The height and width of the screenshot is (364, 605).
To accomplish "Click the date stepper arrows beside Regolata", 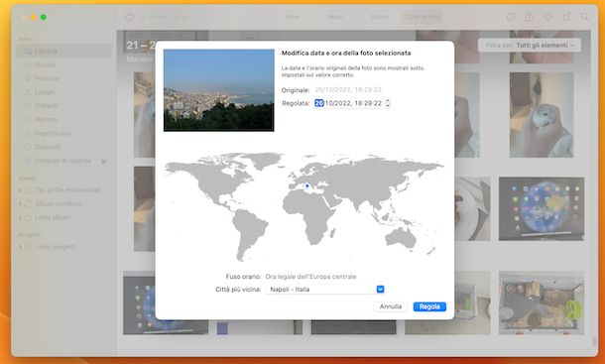I will coord(388,103).
